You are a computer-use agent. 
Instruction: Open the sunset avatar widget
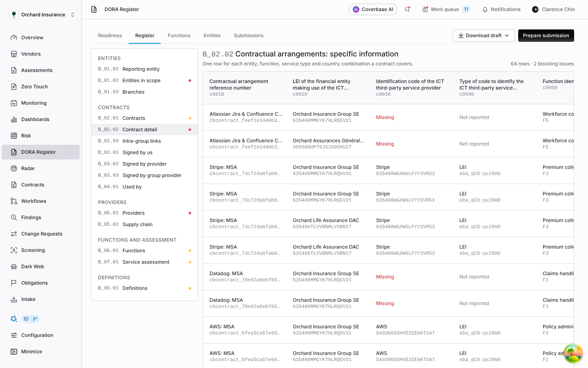pos(573,353)
